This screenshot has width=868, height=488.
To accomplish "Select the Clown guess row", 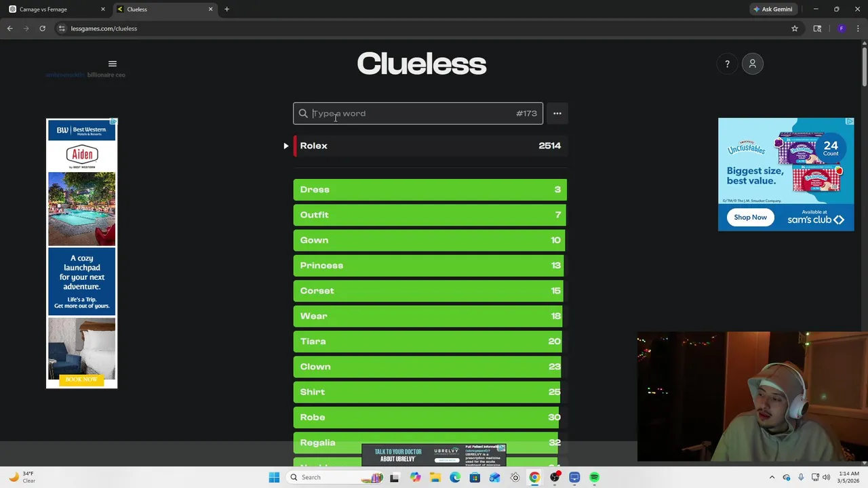I will click(x=430, y=367).
